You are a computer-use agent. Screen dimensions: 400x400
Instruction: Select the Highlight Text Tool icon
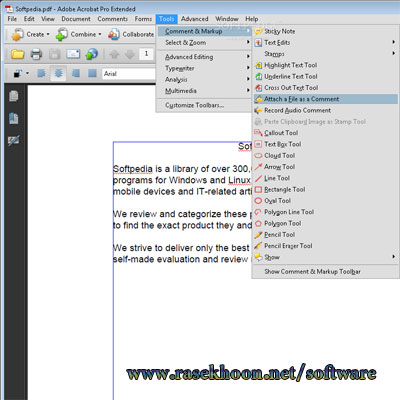pyautogui.click(x=258, y=65)
